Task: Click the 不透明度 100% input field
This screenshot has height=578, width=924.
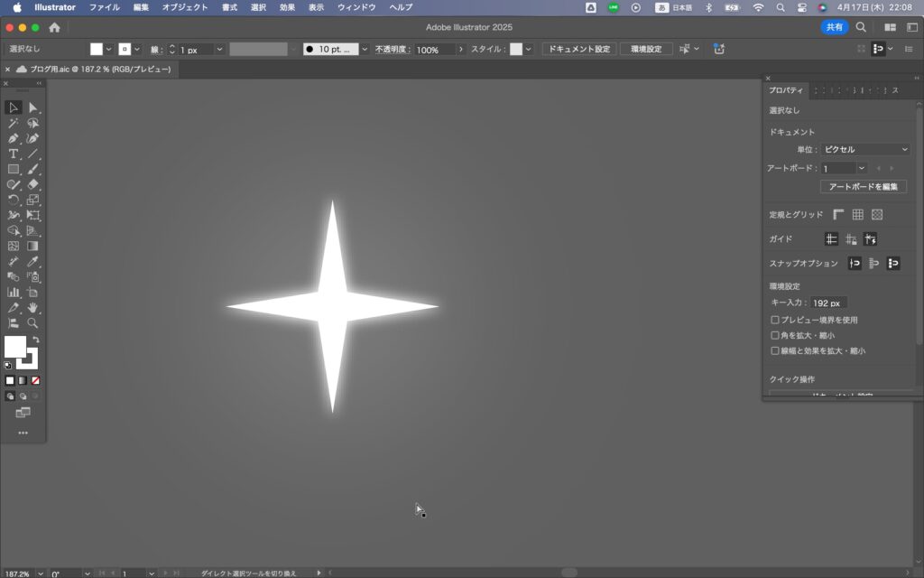Action: 434,50
